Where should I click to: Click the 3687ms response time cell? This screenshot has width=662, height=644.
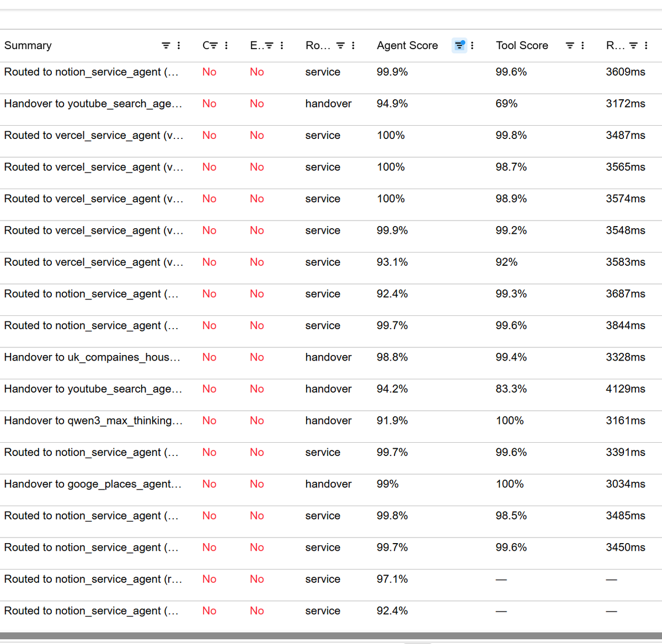tap(626, 294)
